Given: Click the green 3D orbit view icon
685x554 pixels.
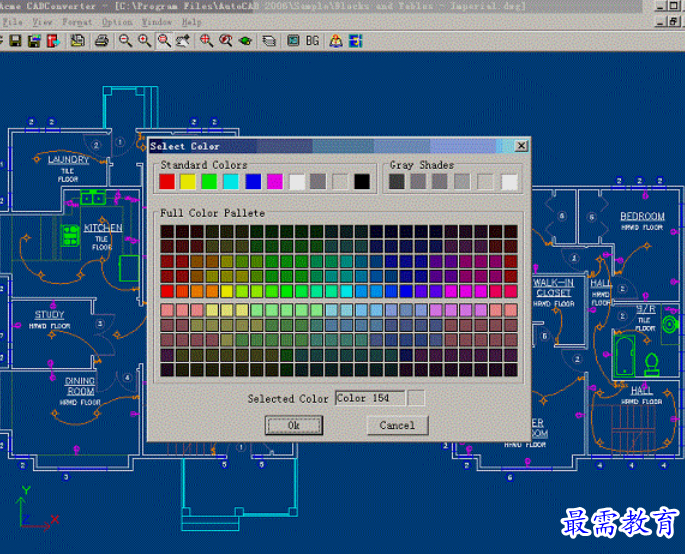Looking at the screenshot, I should pos(245,41).
